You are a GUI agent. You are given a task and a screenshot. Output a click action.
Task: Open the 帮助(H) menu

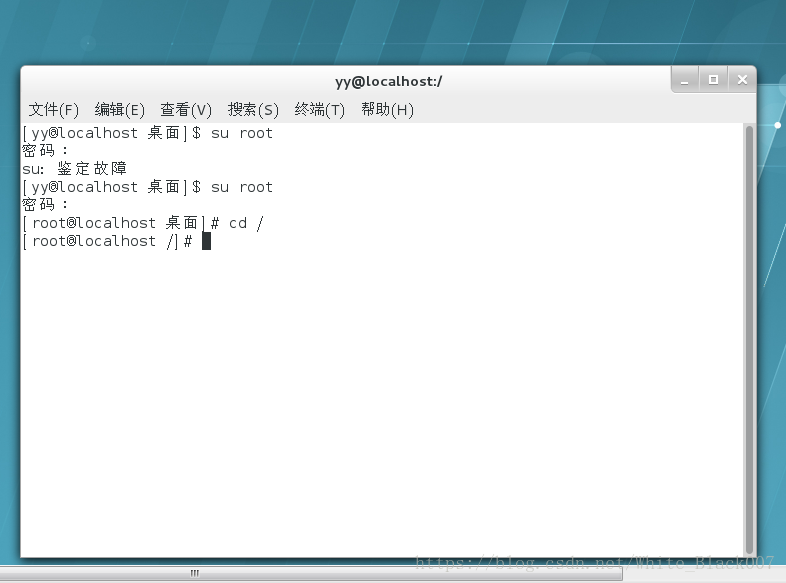pos(387,109)
